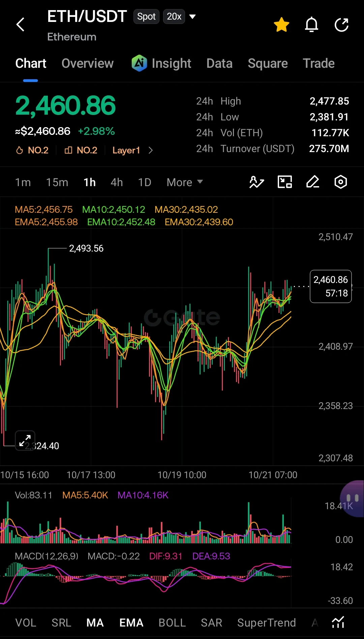Open price alert bell icon
364x639 pixels.
tap(311, 25)
